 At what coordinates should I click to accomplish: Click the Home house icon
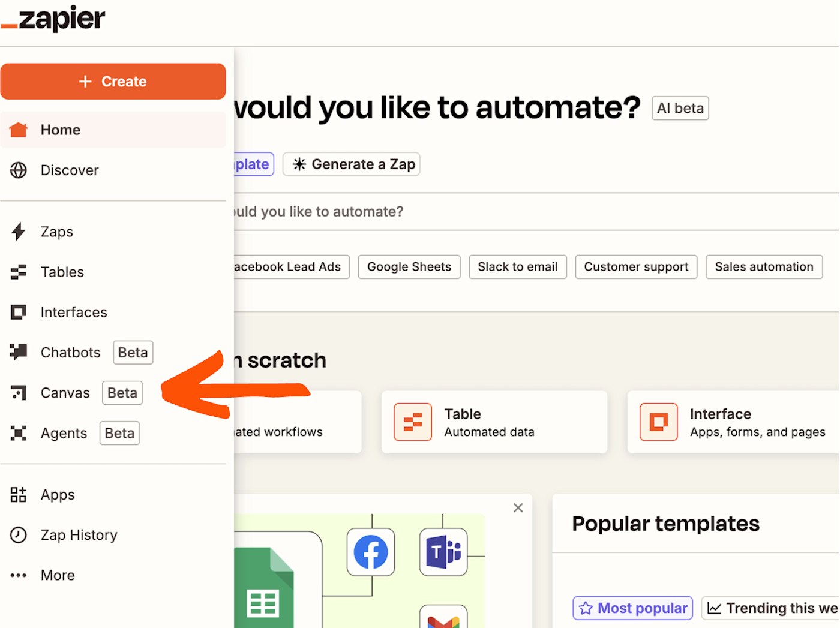[19, 130]
